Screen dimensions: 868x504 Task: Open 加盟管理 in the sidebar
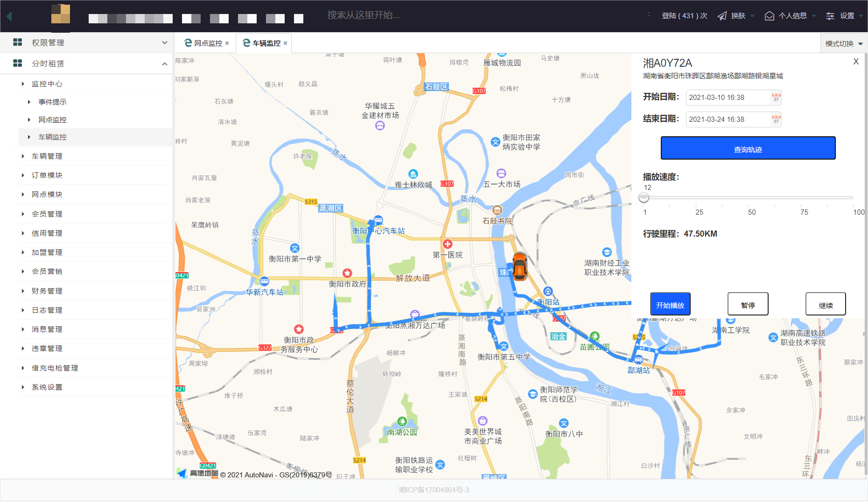click(x=47, y=252)
